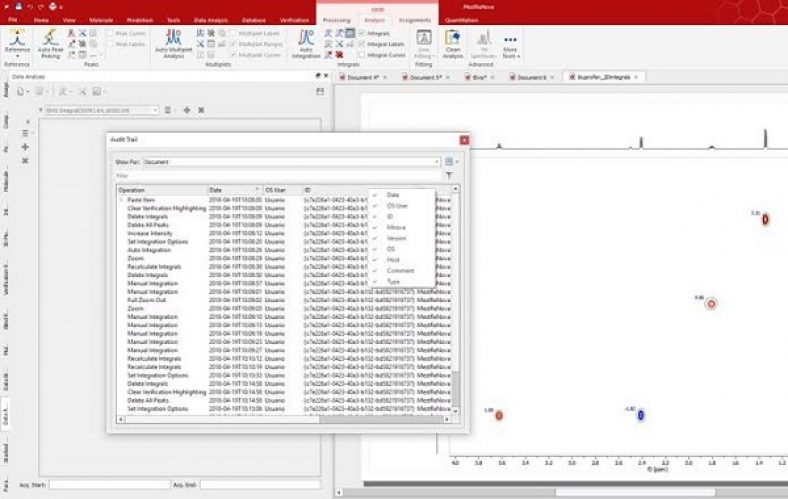This screenshot has height=499, width=788.
Task: Toggle the Comment column in the column menu
Action: pyautogui.click(x=401, y=270)
